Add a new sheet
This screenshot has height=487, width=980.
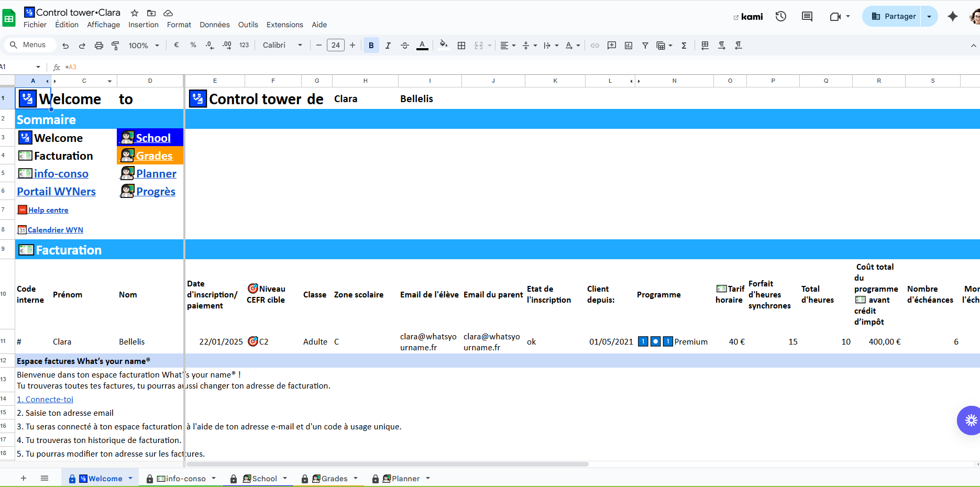(24, 478)
